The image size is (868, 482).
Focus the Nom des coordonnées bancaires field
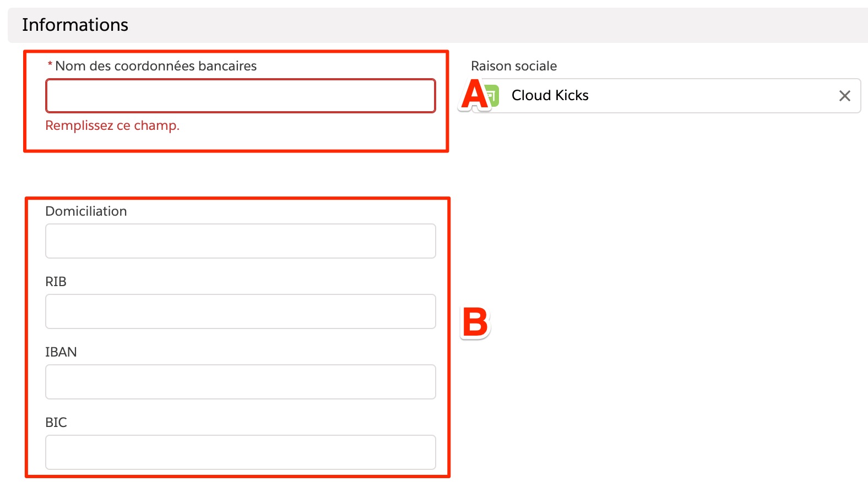pos(240,96)
